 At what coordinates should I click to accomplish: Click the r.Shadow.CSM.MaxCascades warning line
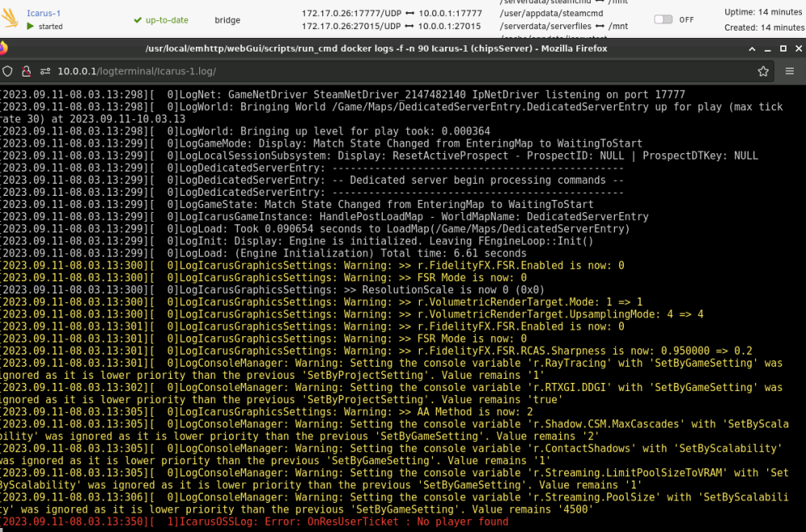(x=394, y=430)
